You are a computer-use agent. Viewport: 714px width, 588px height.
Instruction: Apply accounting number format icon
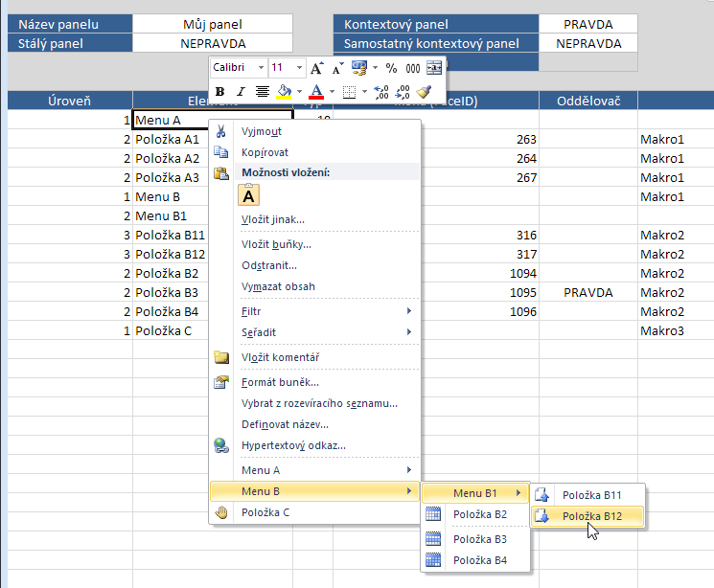[x=359, y=68]
